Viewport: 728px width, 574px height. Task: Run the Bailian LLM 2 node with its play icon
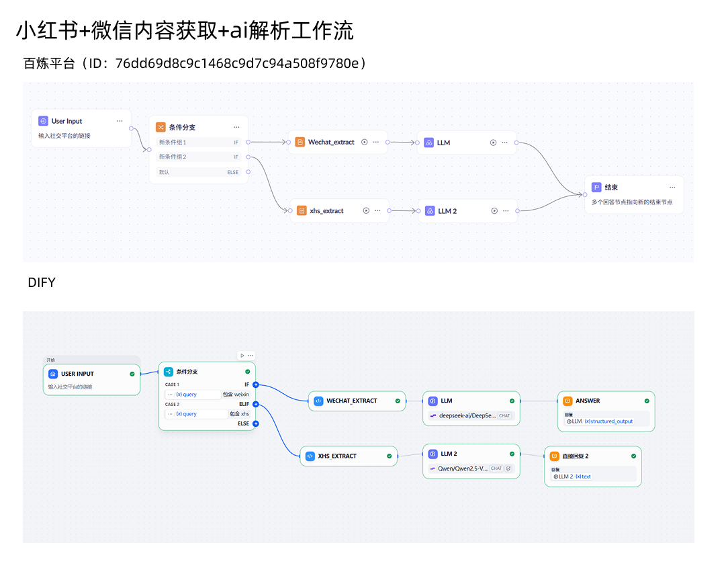tap(494, 210)
